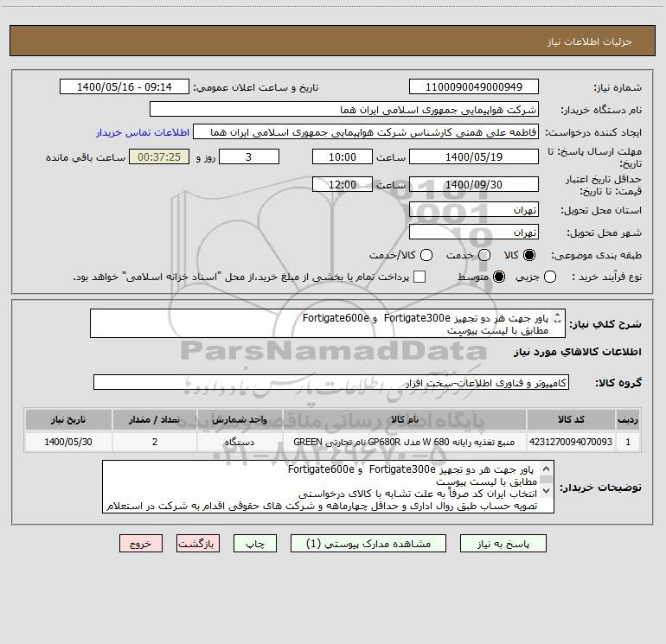Click the deadline time field 10:00
The height and width of the screenshot is (644, 666).
click(x=343, y=156)
